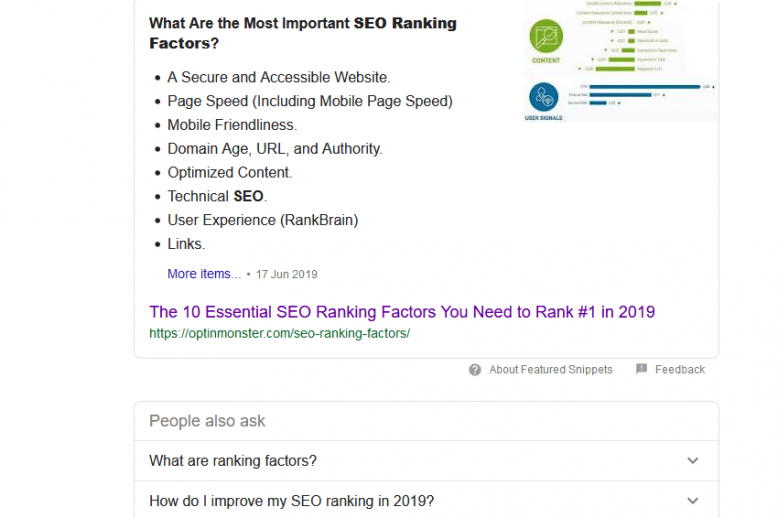Click the "17 Jun 2019" date text
Viewport: 778px width, 518px height.
(287, 274)
